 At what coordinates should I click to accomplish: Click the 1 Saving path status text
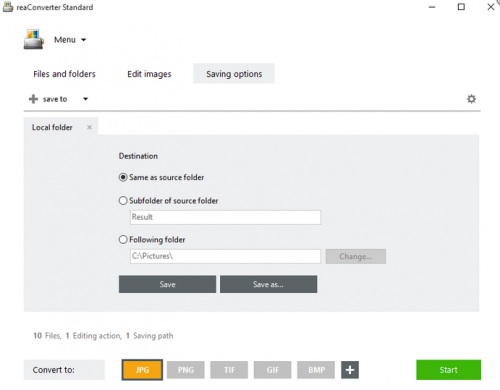[149, 336]
